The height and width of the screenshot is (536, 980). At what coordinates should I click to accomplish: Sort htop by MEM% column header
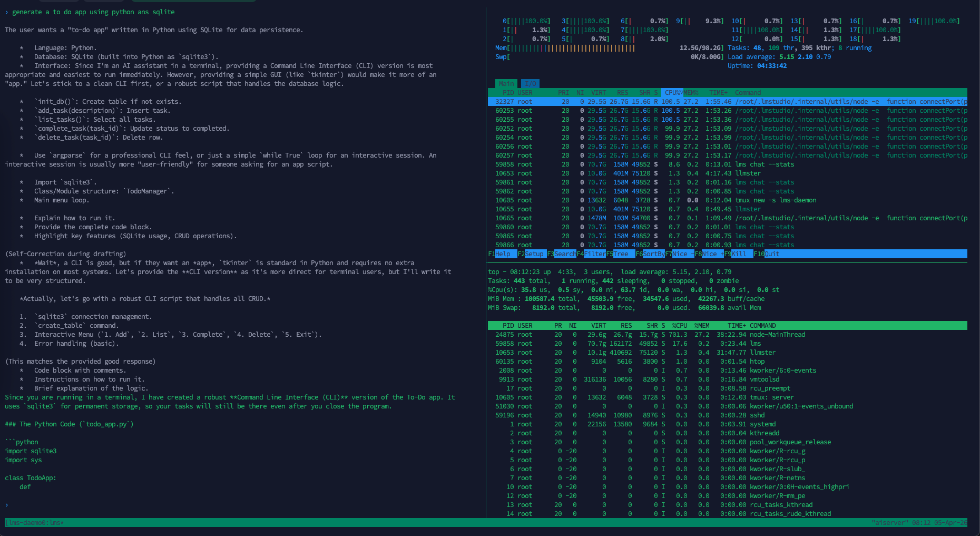point(691,93)
